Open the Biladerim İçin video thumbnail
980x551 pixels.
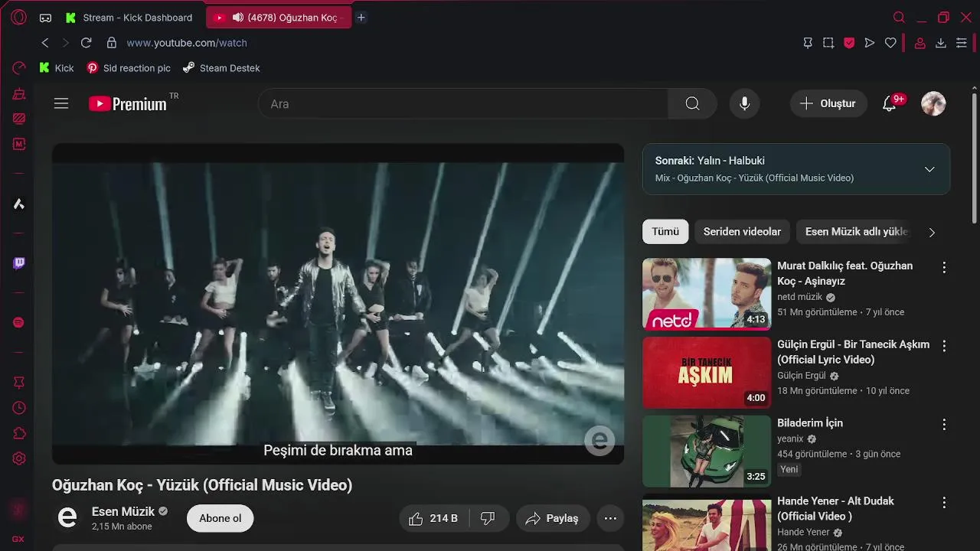pyautogui.click(x=707, y=451)
